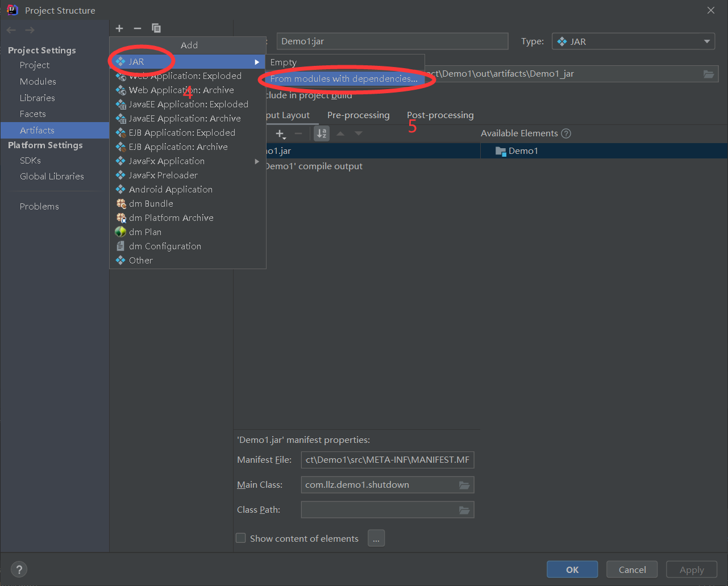The height and width of the screenshot is (586, 728).
Task: Select Empty in JAR submenu
Action: (x=345, y=62)
